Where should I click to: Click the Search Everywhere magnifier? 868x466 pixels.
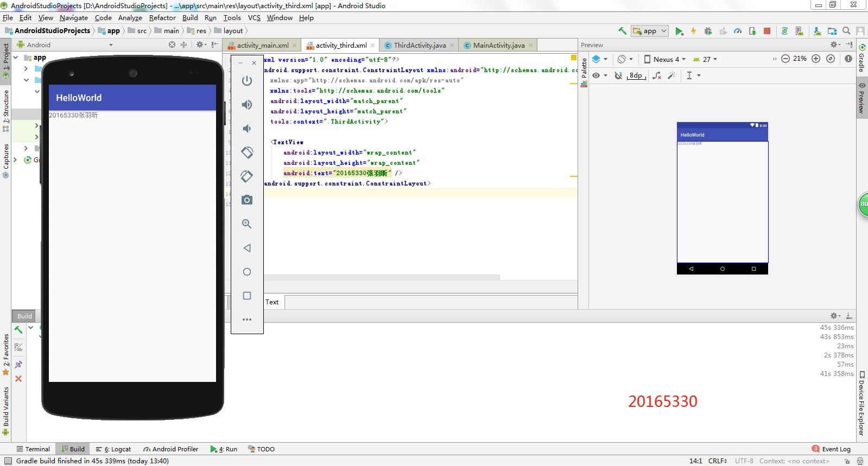[847, 31]
